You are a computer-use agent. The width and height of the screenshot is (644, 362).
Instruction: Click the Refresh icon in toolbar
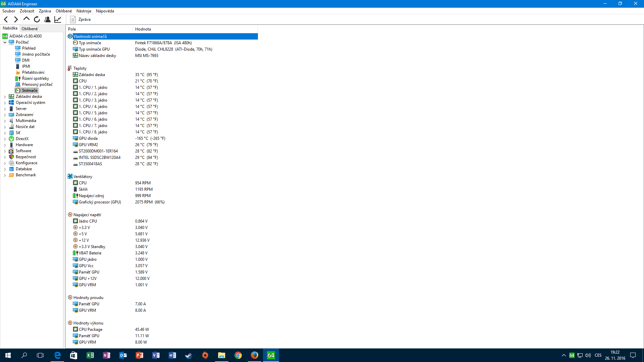(37, 19)
